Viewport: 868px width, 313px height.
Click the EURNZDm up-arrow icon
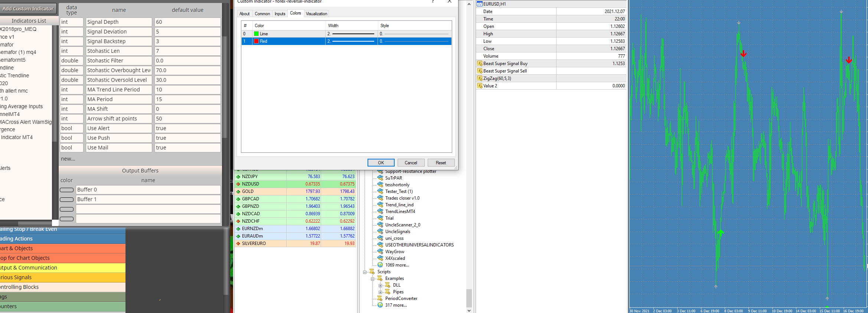[238, 229]
